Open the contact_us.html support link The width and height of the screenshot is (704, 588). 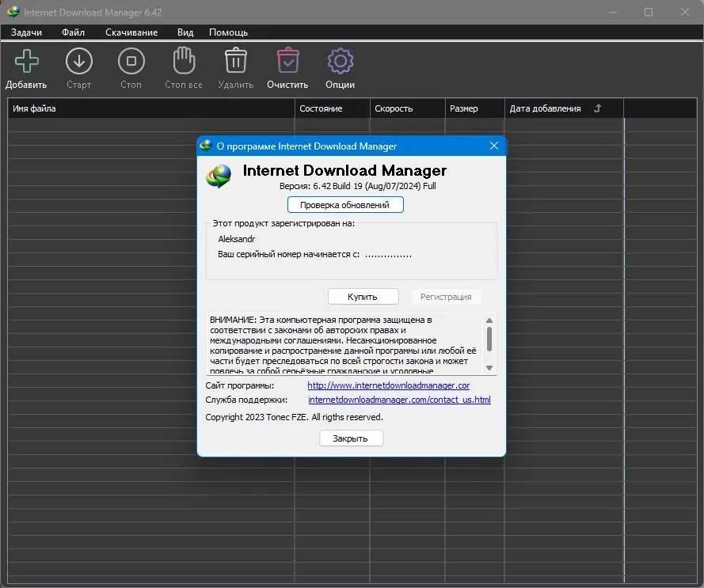399,400
